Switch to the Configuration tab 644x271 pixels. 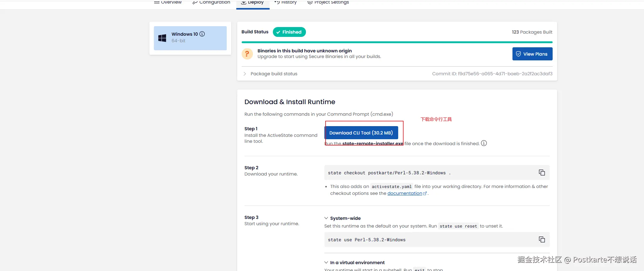pos(211,2)
